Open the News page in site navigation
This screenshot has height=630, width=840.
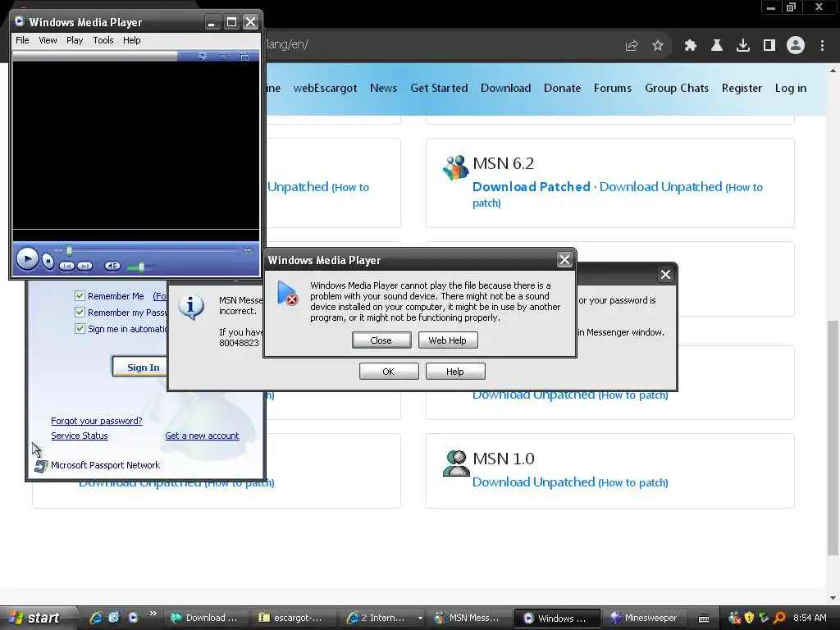click(384, 89)
